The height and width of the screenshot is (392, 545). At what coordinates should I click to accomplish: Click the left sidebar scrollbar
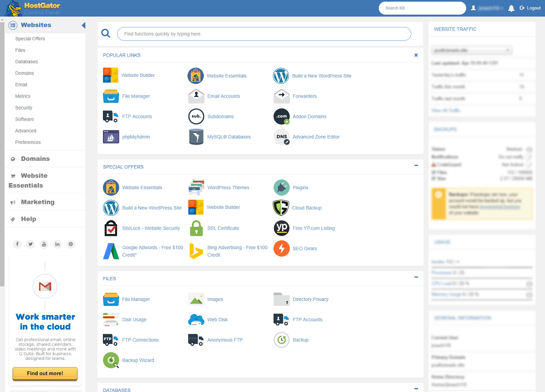pyautogui.click(x=2, y=153)
